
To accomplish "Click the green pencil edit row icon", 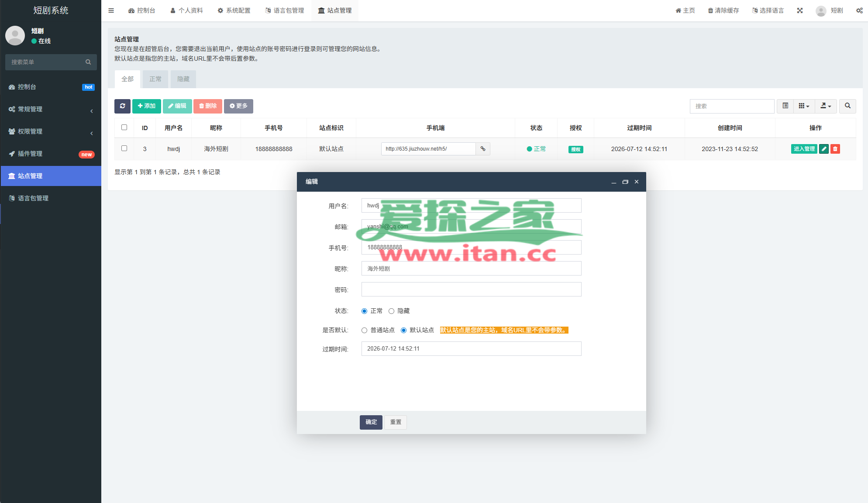I will pyautogui.click(x=824, y=149).
